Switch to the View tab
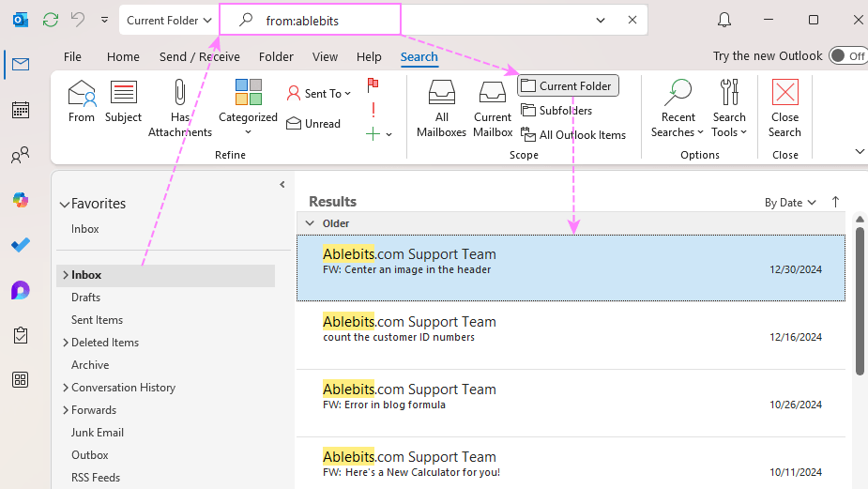The height and width of the screenshot is (489, 868). [x=325, y=57]
